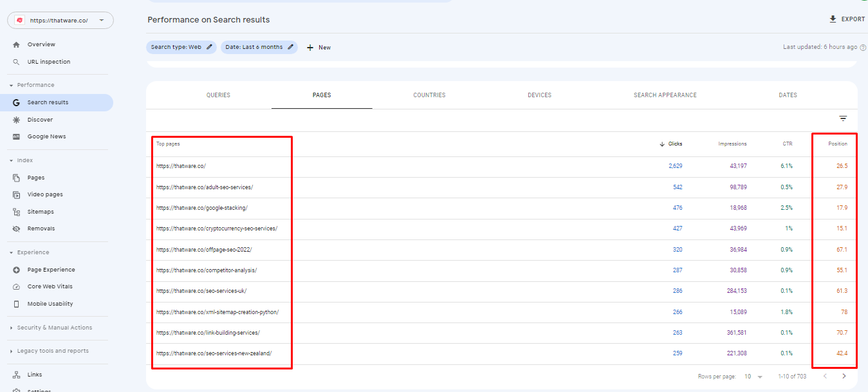Viewport: 868px width, 392px height.
Task: Click the Overview home icon
Action: tap(16, 44)
